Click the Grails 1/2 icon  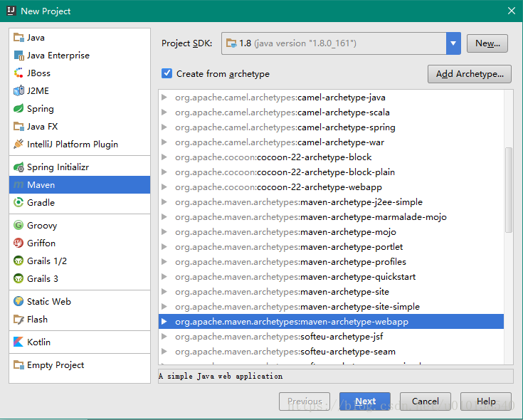pos(19,261)
